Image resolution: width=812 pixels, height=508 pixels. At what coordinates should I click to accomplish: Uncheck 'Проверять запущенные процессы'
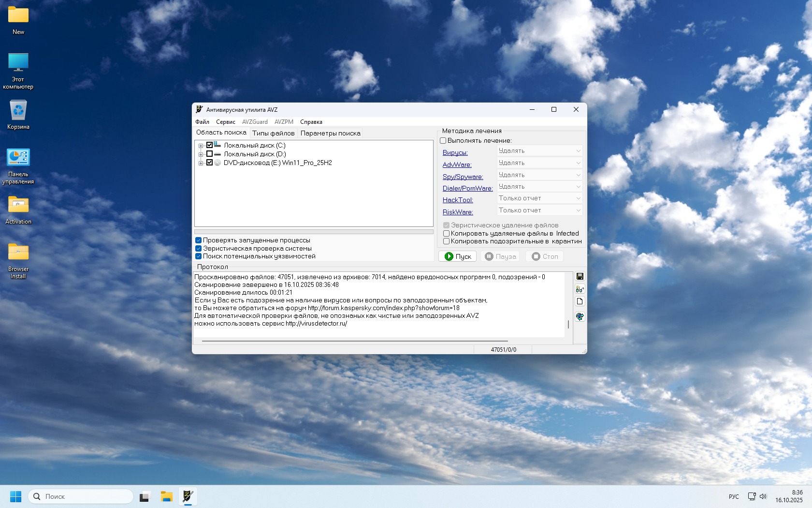(198, 240)
